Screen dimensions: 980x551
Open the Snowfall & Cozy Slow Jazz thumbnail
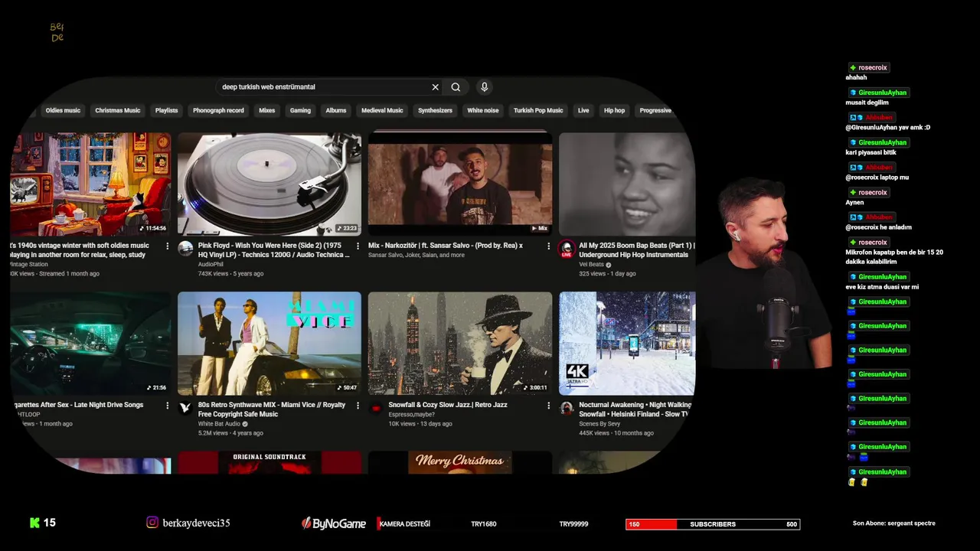(x=460, y=343)
